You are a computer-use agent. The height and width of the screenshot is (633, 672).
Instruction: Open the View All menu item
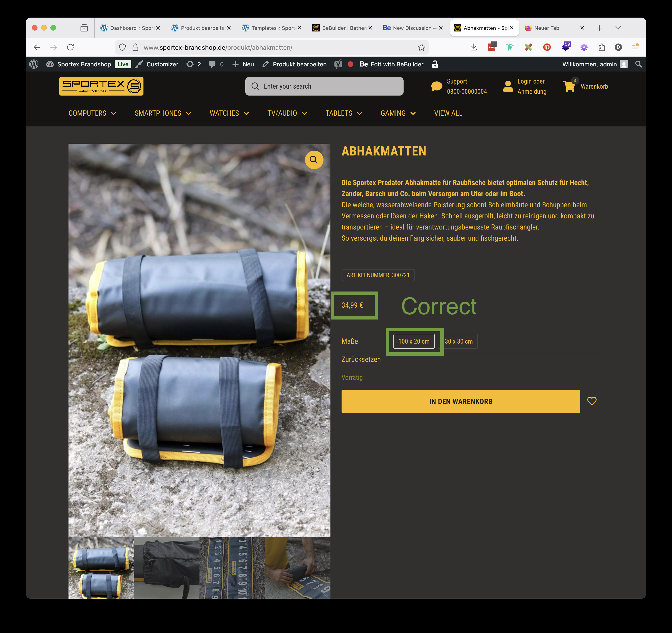click(x=448, y=113)
